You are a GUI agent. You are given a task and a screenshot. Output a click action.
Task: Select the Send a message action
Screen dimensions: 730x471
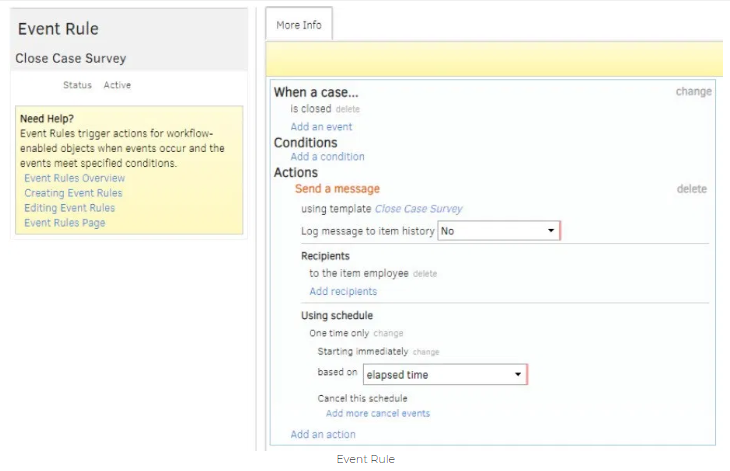click(337, 189)
